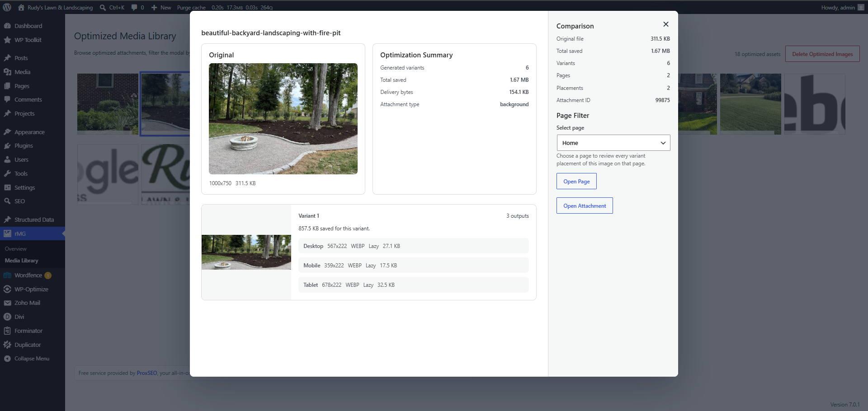The image size is (868, 411).
Task: Click the Collapse Menu arrow icon
Action: click(7, 359)
